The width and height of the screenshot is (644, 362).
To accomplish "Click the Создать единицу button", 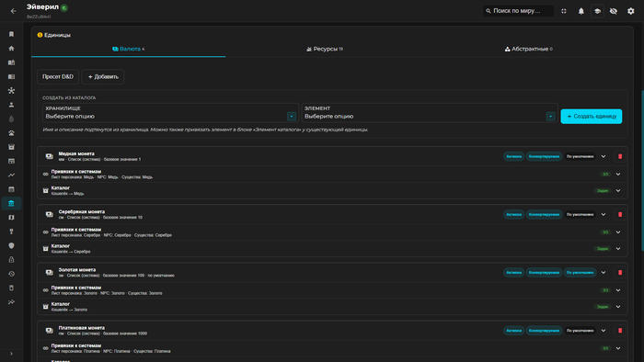I will [592, 117].
